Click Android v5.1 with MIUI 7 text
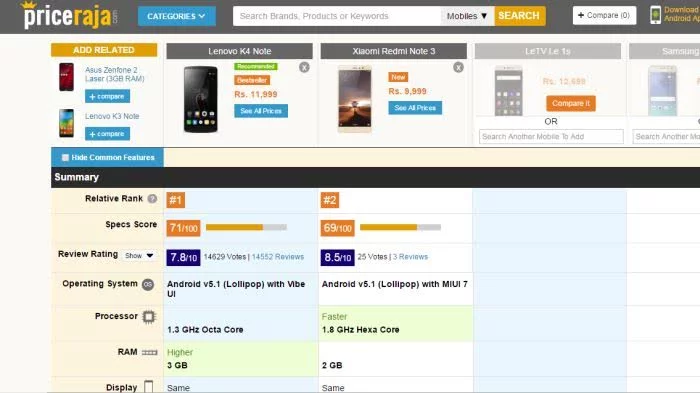 pyautogui.click(x=395, y=284)
